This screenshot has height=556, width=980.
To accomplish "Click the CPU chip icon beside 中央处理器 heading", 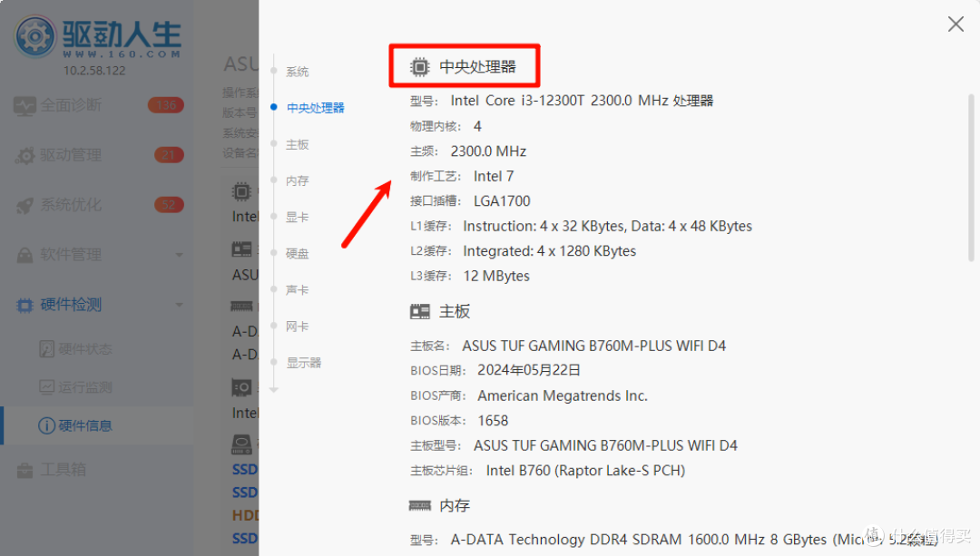I will click(x=420, y=67).
